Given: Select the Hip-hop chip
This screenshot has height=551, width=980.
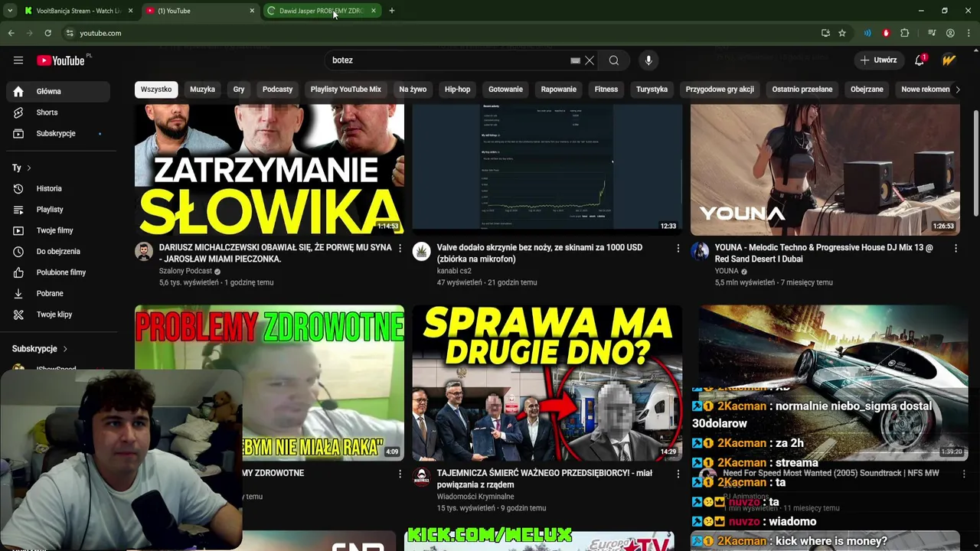Looking at the screenshot, I should (457, 90).
